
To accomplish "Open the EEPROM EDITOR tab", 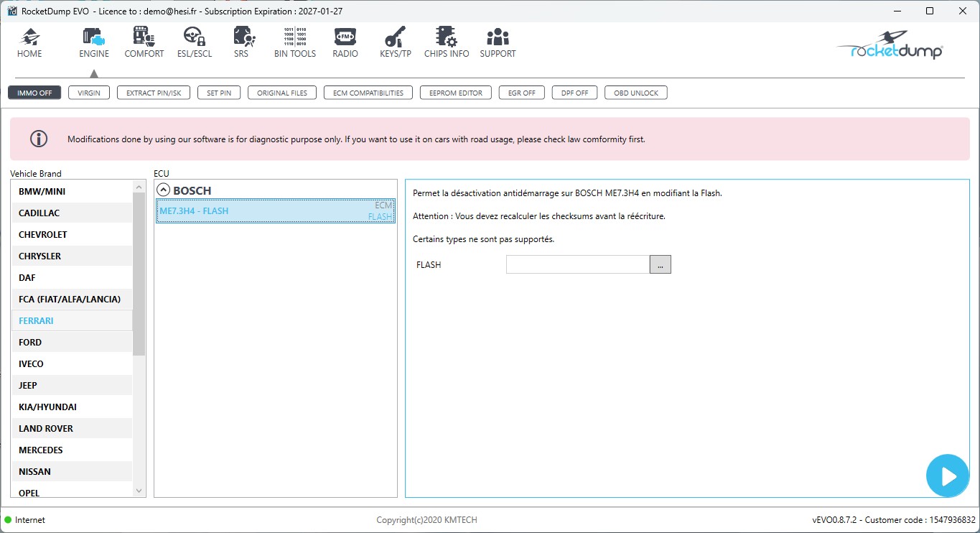I will (456, 93).
